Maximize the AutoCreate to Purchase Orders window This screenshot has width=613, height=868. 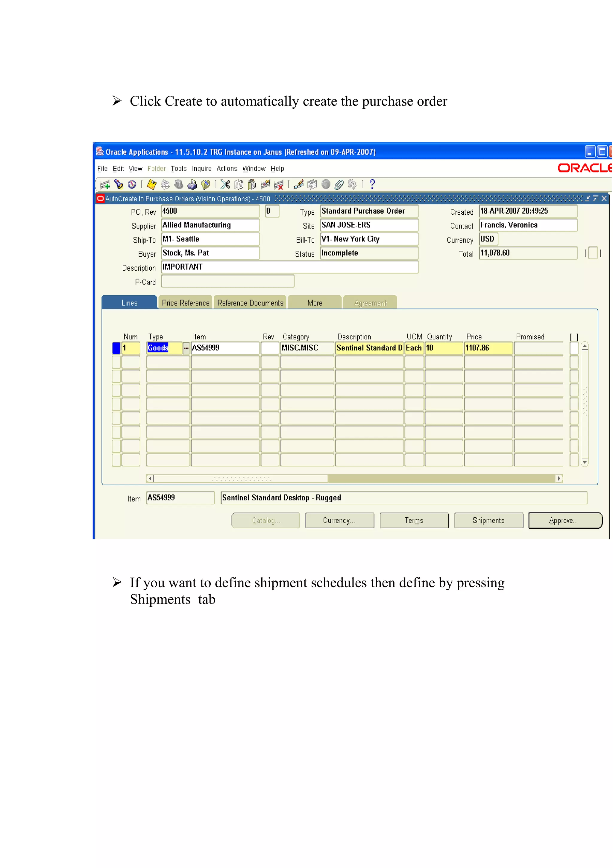click(596, 199)
